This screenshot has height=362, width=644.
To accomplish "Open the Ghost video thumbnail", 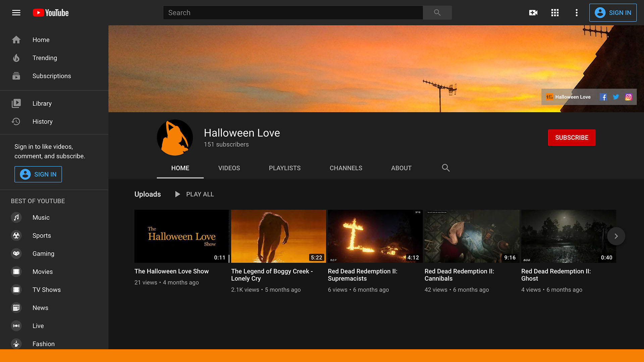I will tap(569, 236).
